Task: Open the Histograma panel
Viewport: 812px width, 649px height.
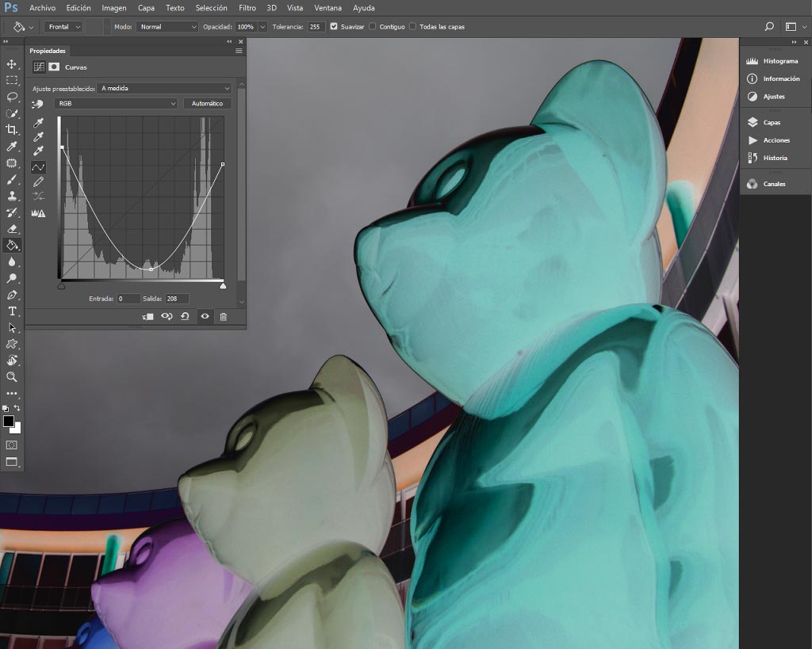Action: [x=774, y=61]
